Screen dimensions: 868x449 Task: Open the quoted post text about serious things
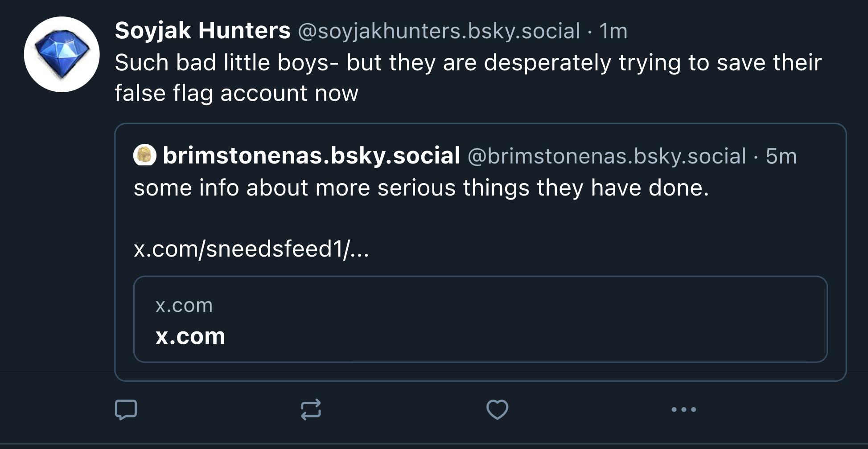tap(421, 188)
